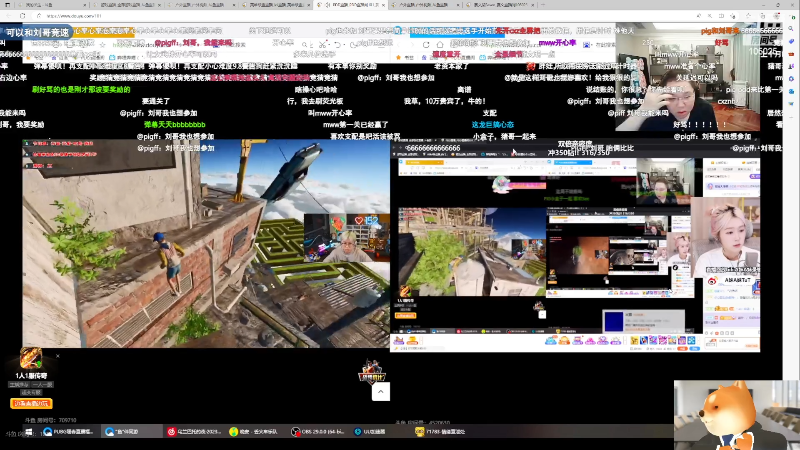Select the OBS item in streamed taskbar
Screen dimensions: 800x450
(317, 432)
